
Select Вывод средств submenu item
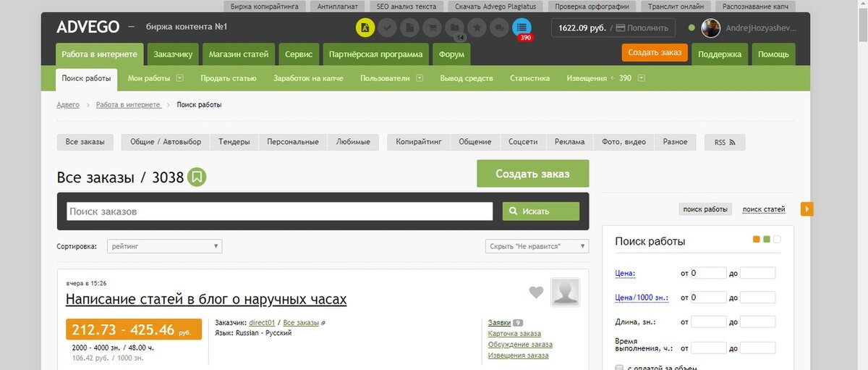pos(467,78)
